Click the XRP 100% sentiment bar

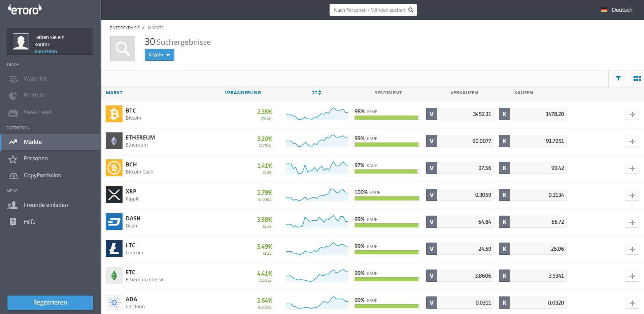pyautogui.click(x=387, y=198)
